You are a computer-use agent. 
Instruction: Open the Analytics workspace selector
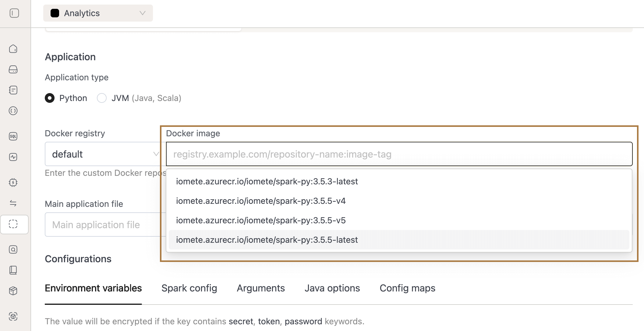click(97, 13)
